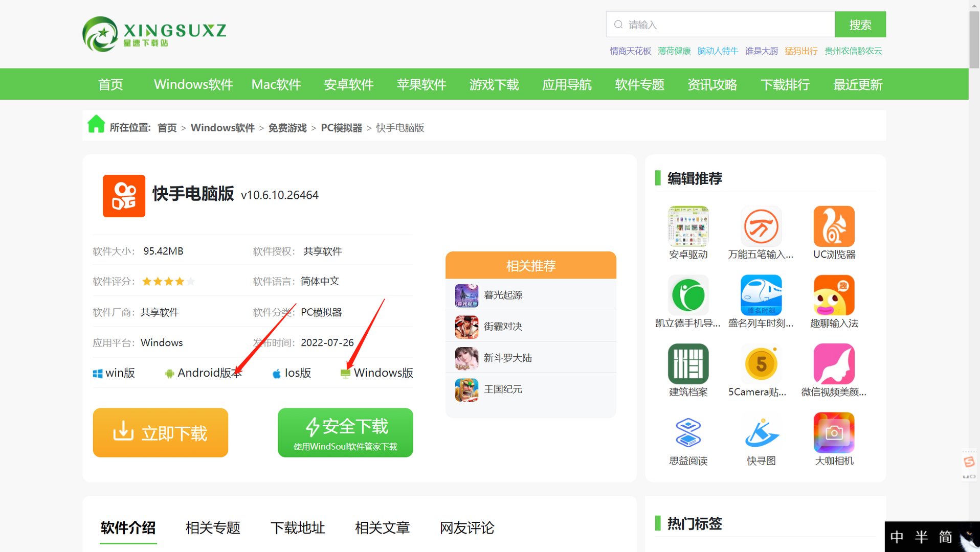Open the 免费游戏 breadcrumb link
The width and height of the screenshot is (980, 552).
[287, 128]
